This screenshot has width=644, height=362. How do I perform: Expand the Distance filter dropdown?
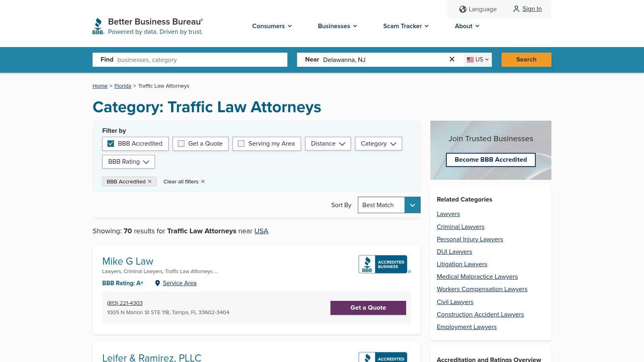pos(328,144)
